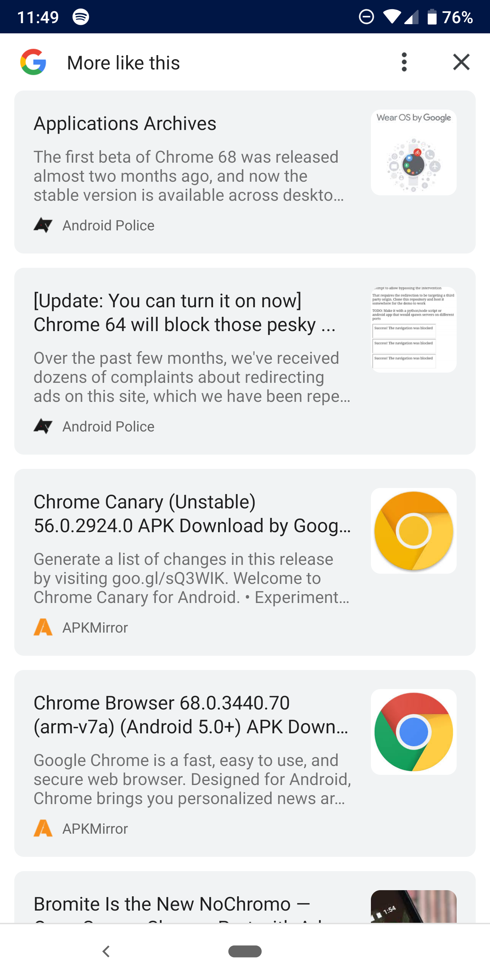Viewport: 490px width, 980px height.
Task: Open Chrome Browser 68.0.3440.70 APK article
Action: [191, 715]
